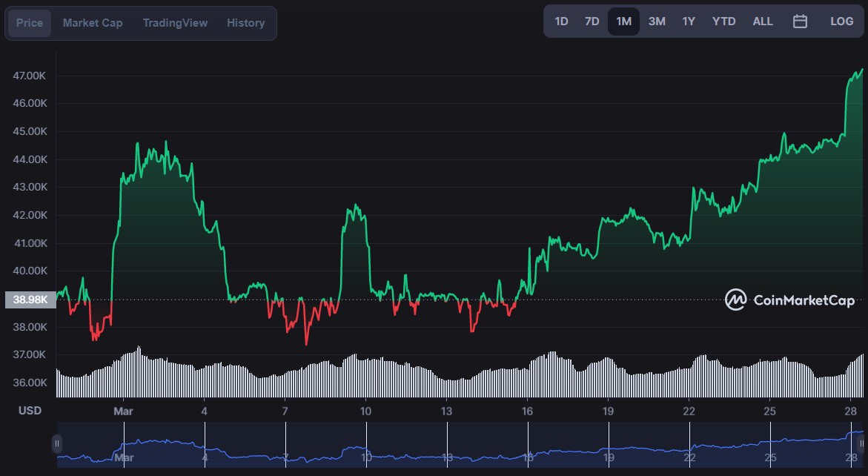Select the 3M time range
The width and height of the screenshot is (868, 476).
[657, 22]
